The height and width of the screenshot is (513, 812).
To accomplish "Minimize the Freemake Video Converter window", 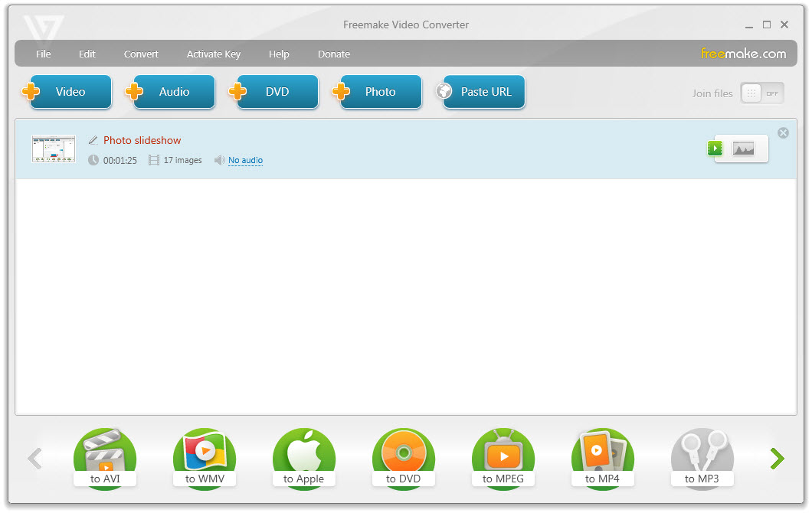I will coord(749,25).
